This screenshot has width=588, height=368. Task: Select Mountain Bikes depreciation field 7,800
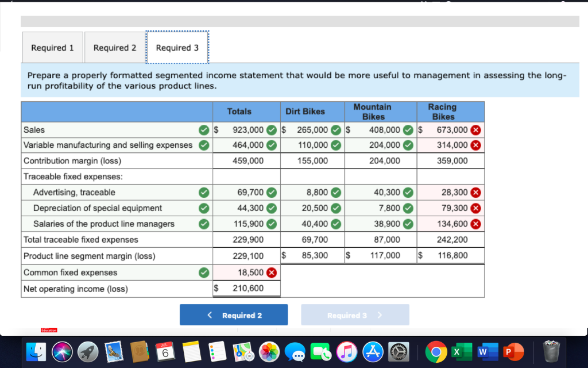381,208
